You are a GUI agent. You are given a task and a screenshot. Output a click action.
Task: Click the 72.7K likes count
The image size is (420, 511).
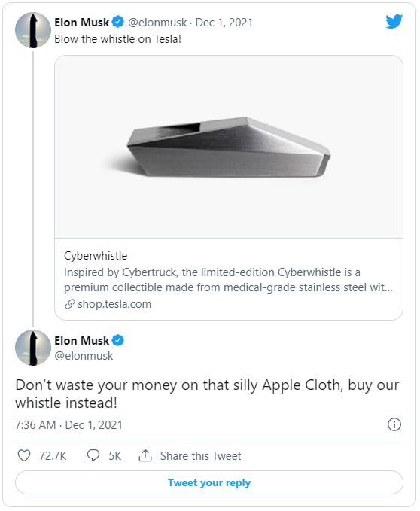[x=53, y=455]
